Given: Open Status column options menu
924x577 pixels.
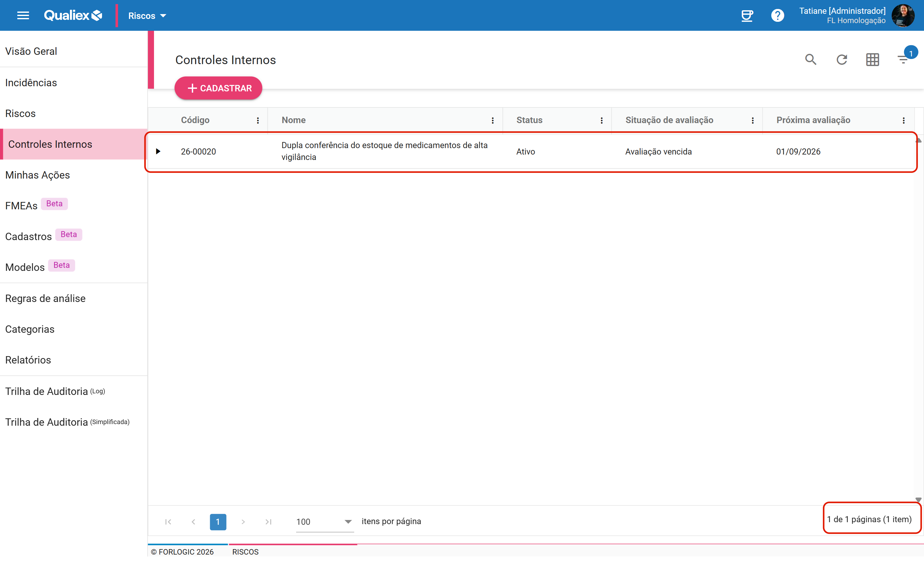Looking at the screenshot, I should (x=602, y=120).
